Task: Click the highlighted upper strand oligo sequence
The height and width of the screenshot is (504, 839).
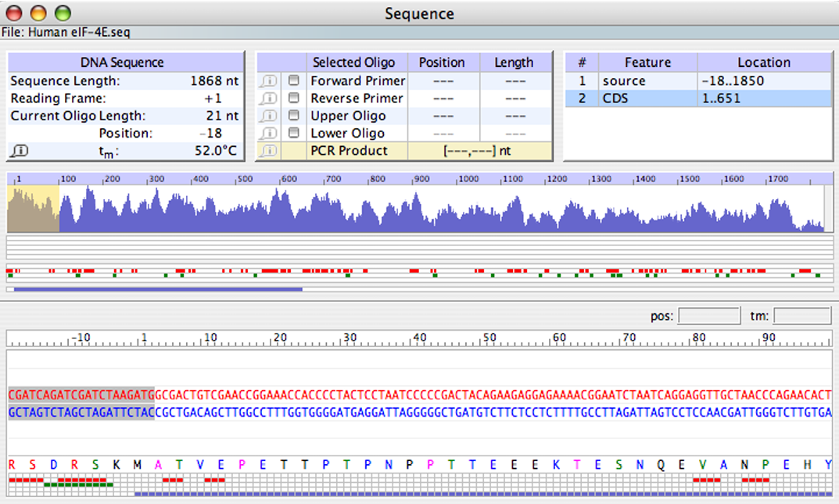Action: (x=81, y=395)
